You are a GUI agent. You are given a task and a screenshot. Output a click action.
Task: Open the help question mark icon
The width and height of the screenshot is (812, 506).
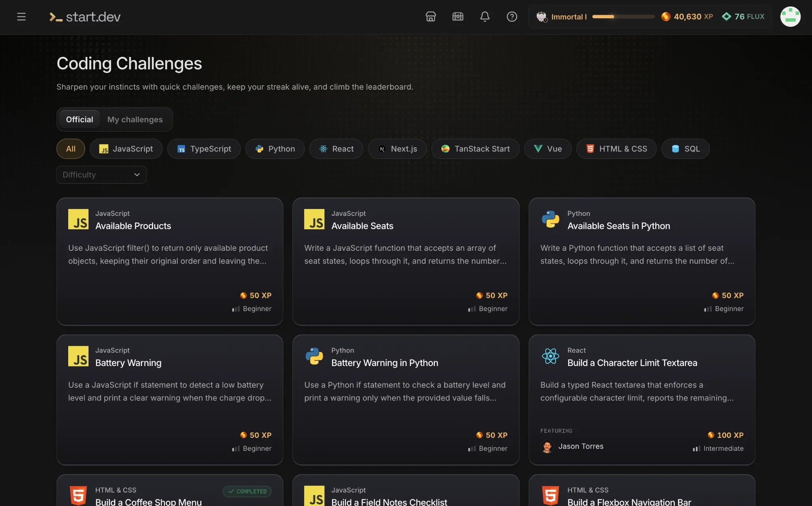(512, 17)
